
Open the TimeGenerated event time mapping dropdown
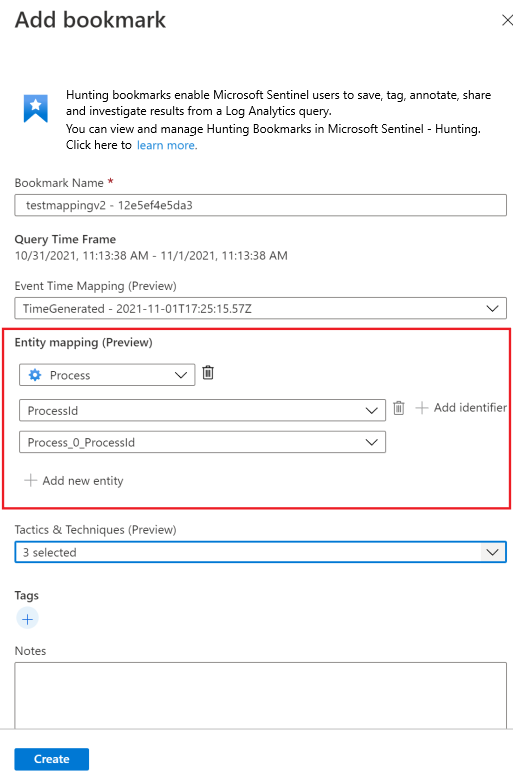pos(260,308)
